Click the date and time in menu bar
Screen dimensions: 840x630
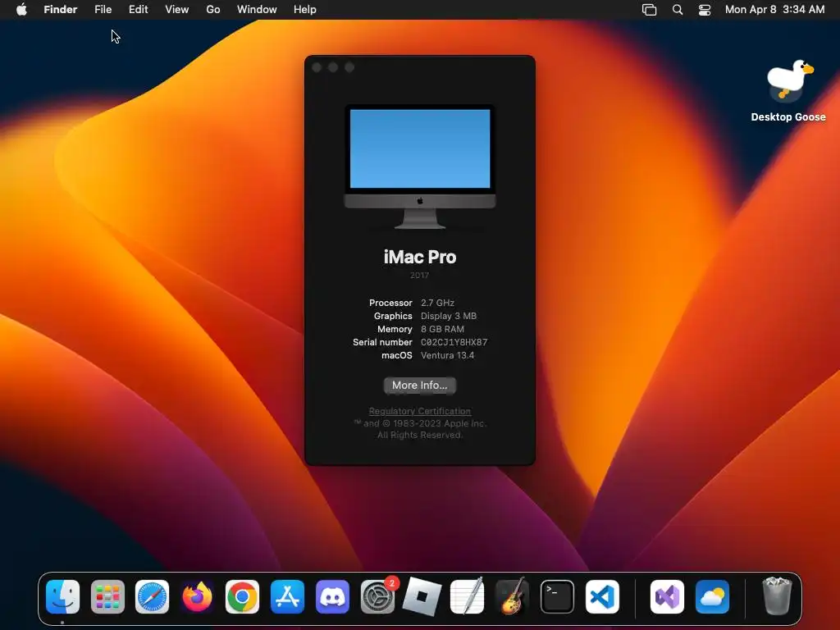(x=774, y=10)
